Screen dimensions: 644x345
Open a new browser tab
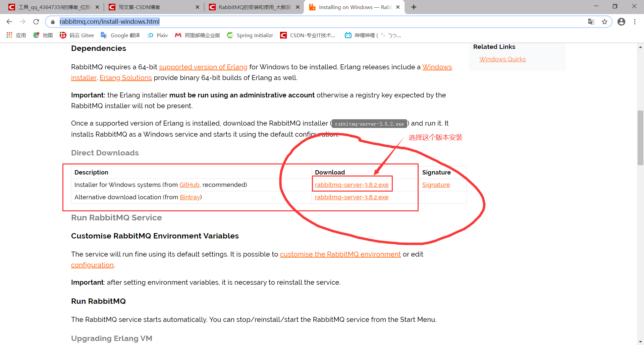pyautogui.click(x=414, y=7)
